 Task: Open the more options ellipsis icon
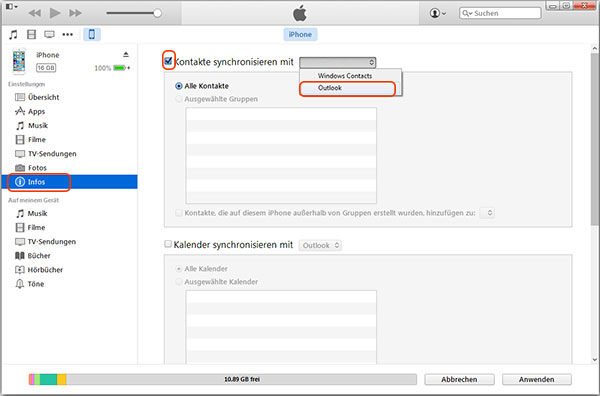68,34
